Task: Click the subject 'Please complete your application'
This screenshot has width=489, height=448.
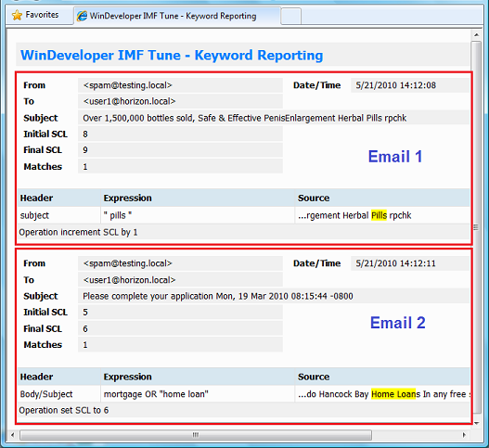Action: (x=218, y=296)
